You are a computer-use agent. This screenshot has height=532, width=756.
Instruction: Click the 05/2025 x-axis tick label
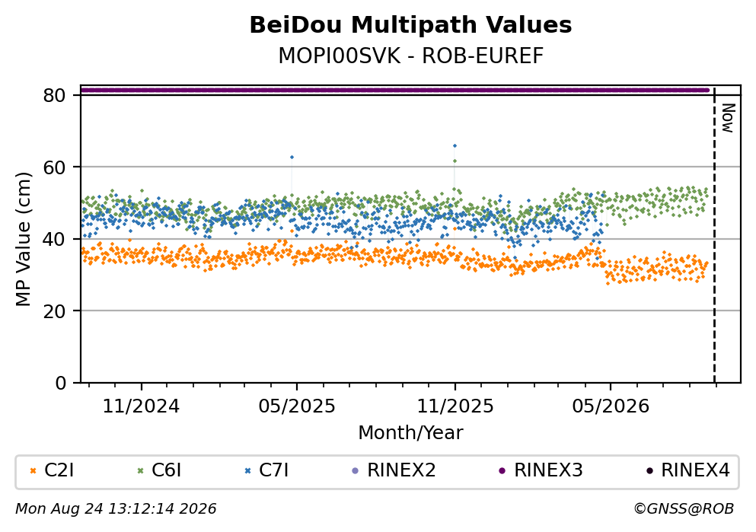[x=296, y=406]
